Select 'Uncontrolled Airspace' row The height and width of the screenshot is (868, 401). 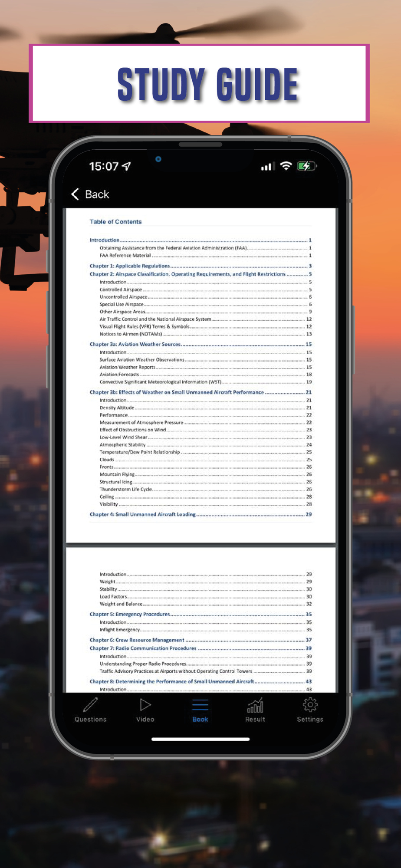pyautogui.click(x=206, y=297)
